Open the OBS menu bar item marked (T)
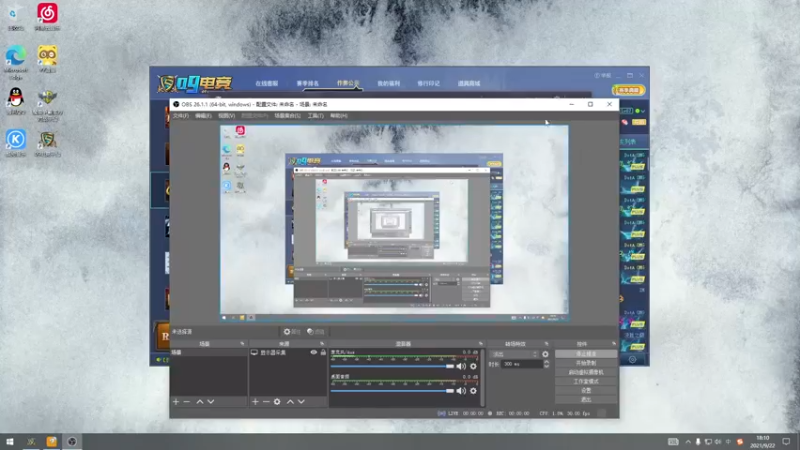 (x=315, y=116)
